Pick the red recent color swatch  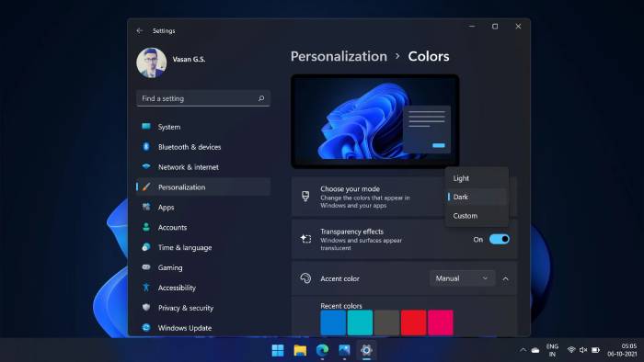414,322
